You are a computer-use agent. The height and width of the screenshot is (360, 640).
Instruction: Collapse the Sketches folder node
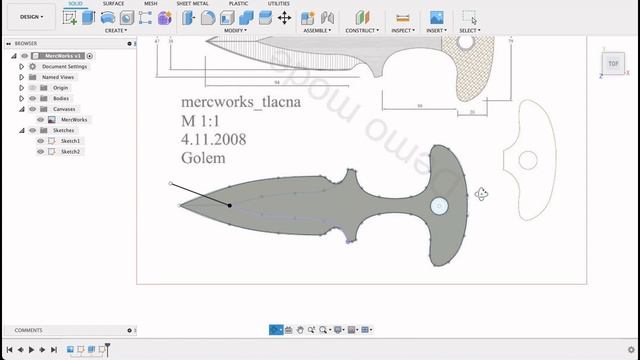coord(22,130)
